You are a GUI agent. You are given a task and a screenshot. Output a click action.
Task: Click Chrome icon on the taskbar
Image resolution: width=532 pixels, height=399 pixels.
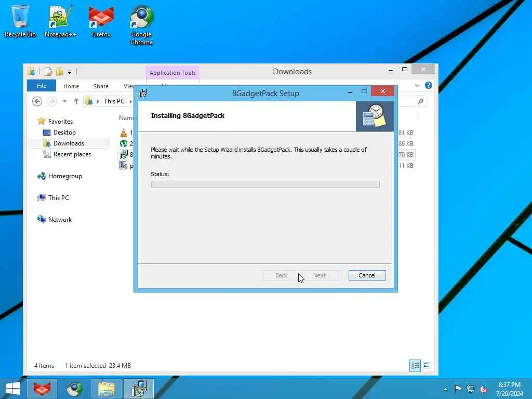tap(74, 389)
